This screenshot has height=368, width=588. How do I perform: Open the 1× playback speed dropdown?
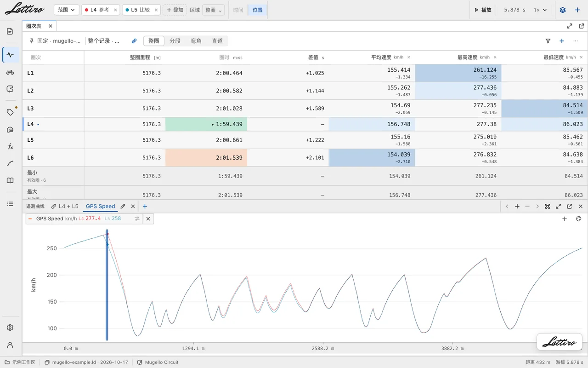[540, 10]
